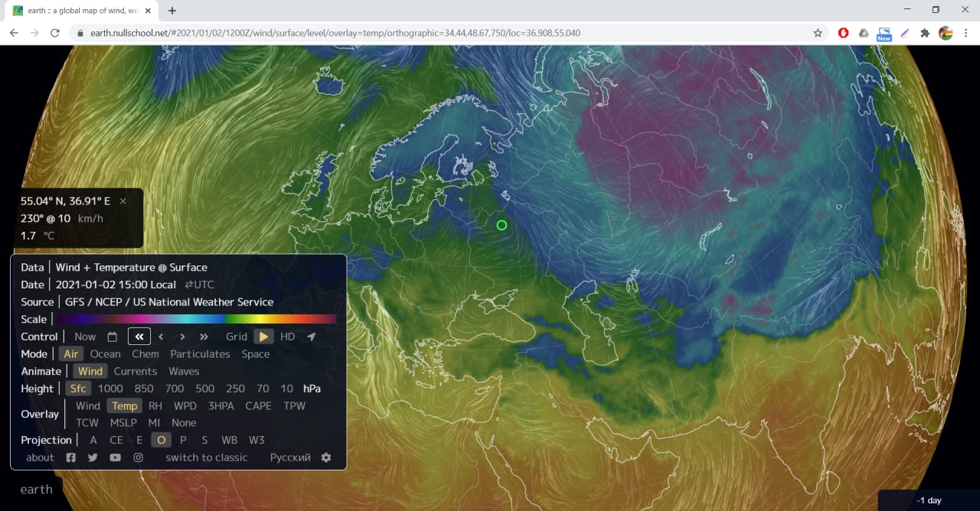Step back one time interval with the single left arrow

tap(161, 337)
